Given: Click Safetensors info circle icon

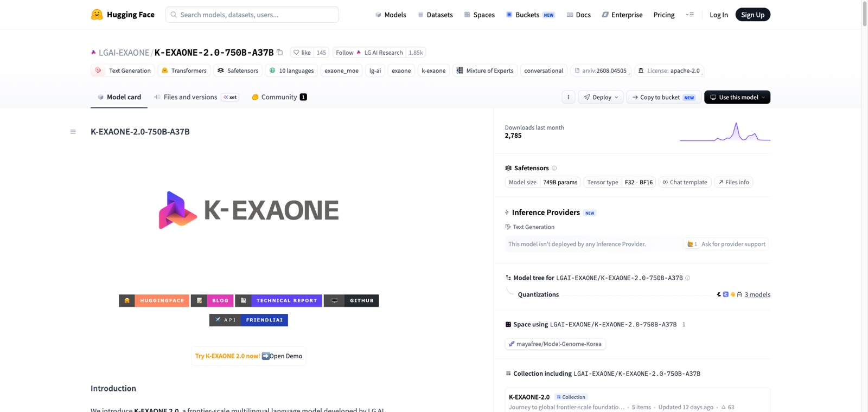Looking at the screenshot, I should click(x=554, y=168).
